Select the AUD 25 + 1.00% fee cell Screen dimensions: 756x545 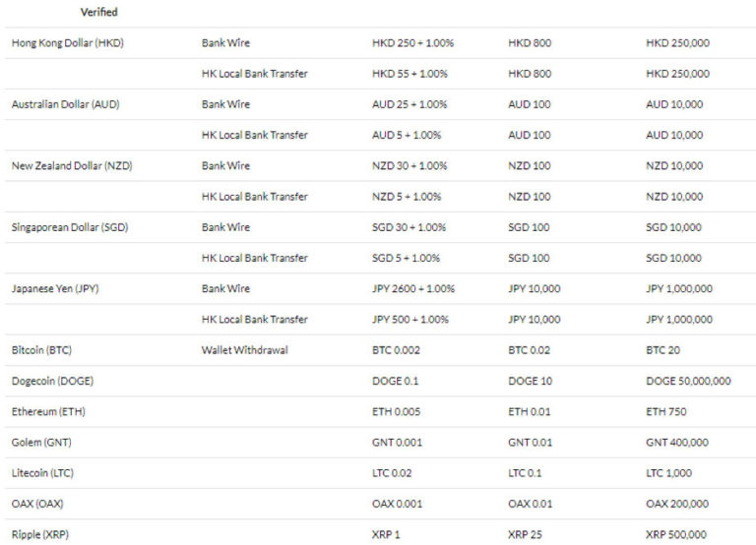[x=409, y=104]
